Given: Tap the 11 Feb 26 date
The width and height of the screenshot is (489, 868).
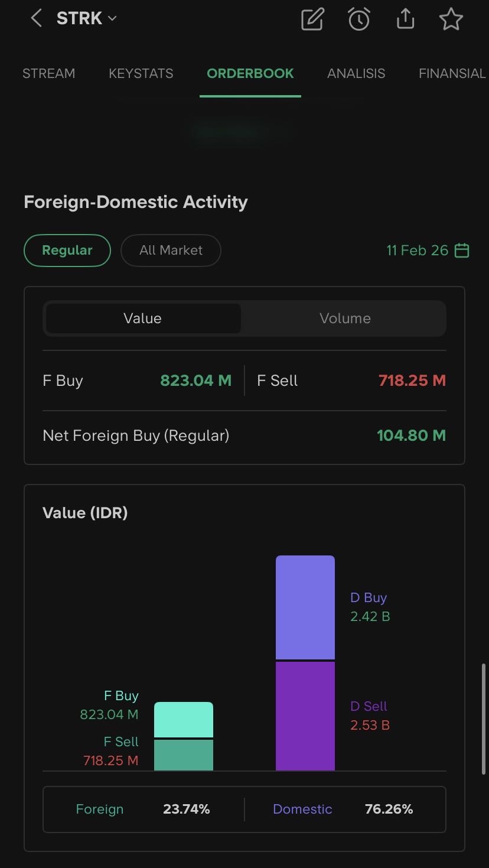Looking at the screenshot, I should [x=417, y=251].
